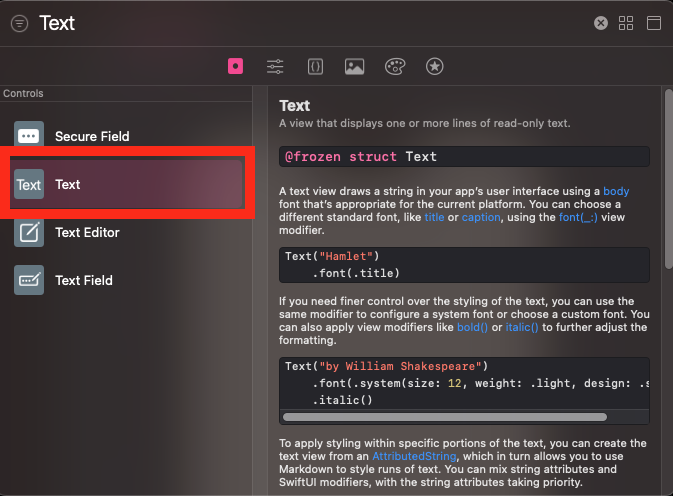The height and width of the screenshot is (496, 673).
Task: Select the Views library tab
Action: point(235,67)
